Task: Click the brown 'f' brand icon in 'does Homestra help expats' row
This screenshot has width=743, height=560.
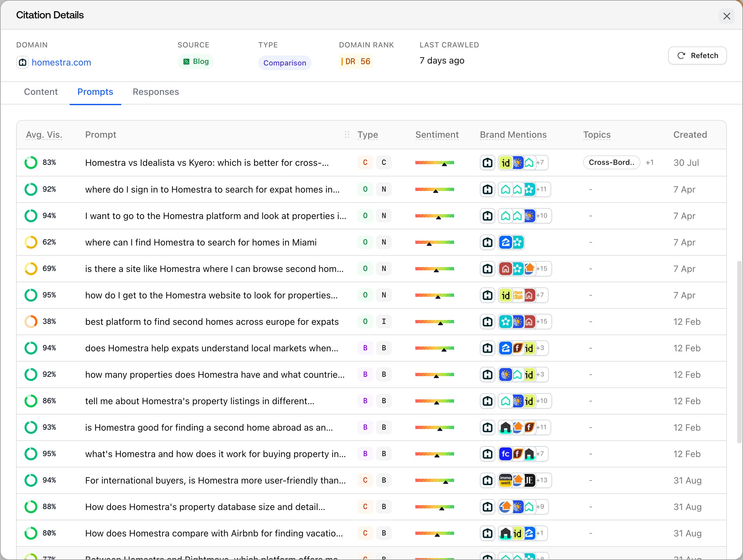Action: 518,348
